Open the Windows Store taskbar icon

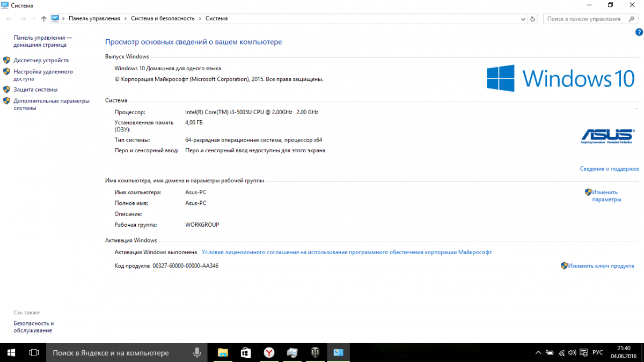click(x=246, y=352)
